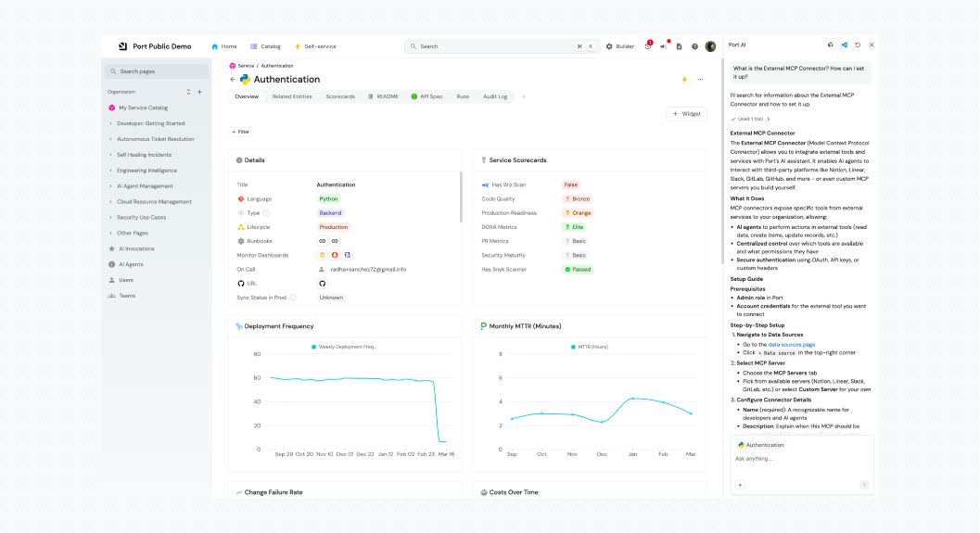Click the lightning bolt actions icon

(684, 80)
